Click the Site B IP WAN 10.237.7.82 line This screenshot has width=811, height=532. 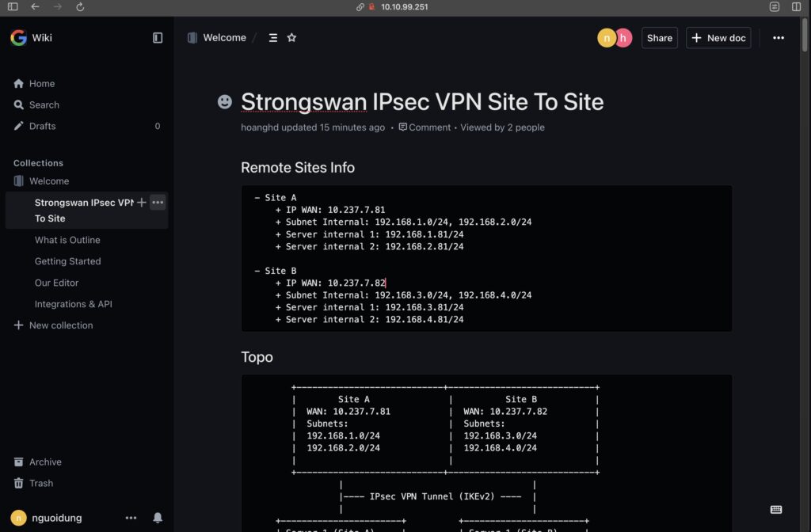coord(330,283)
